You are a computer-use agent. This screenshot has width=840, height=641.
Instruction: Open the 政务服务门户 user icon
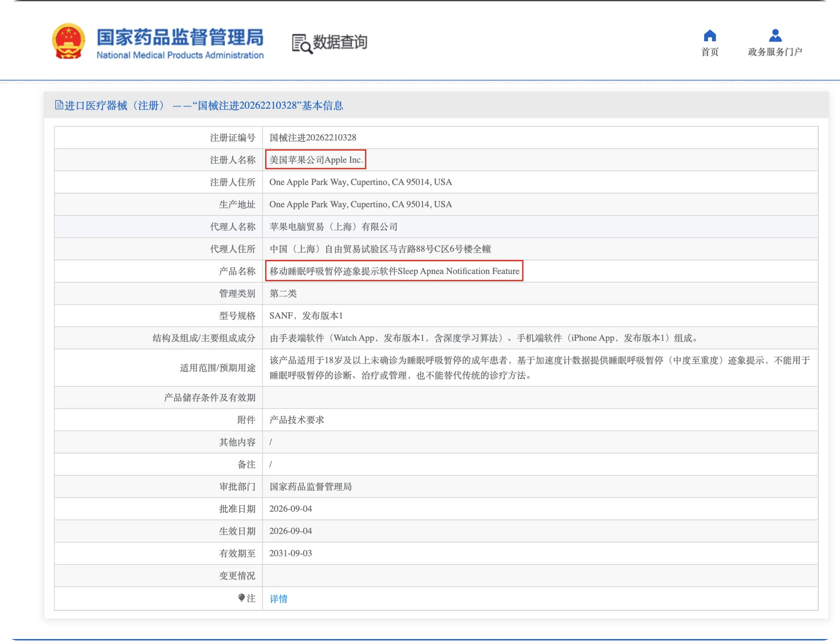click(x=775, y=35)
